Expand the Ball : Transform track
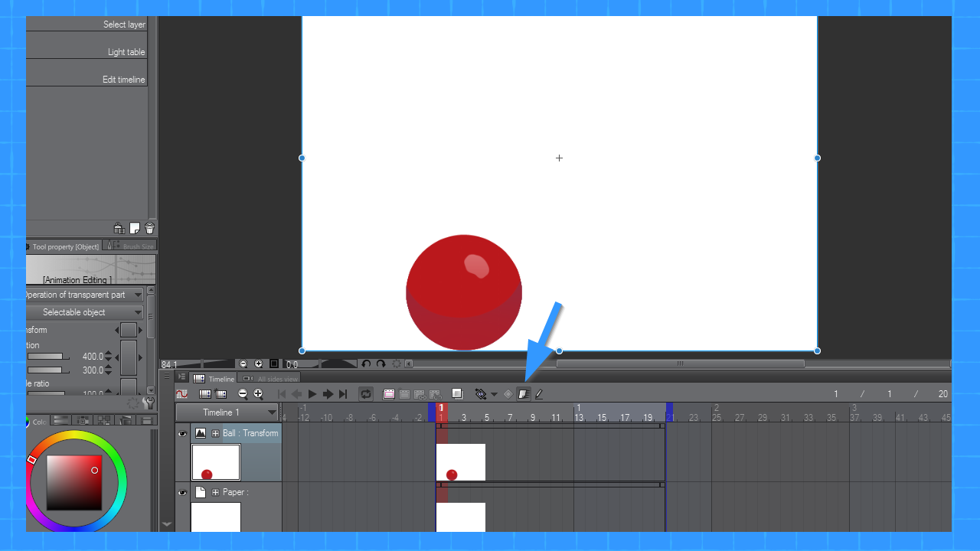The image size is (980, 551). tap(215, 433)
